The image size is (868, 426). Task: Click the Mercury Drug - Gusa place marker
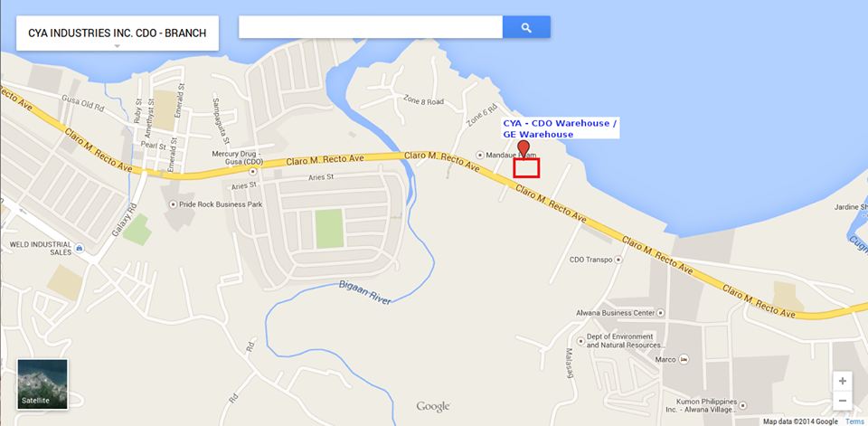(x=252, y=171)
